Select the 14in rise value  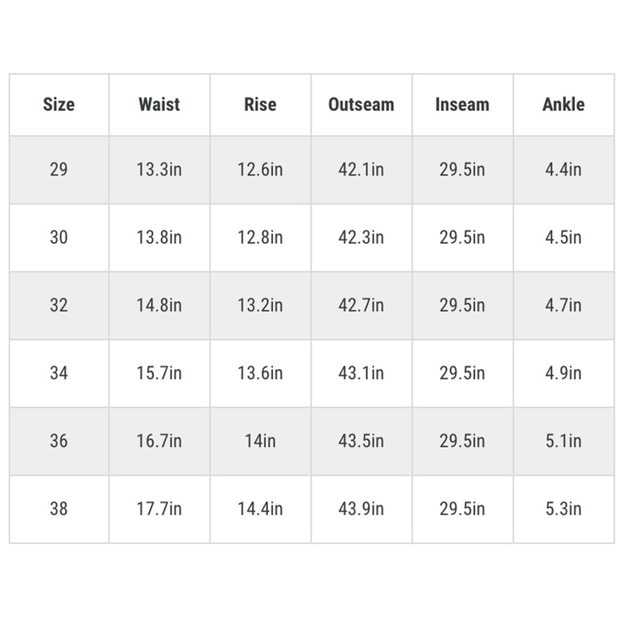pos(260,441)
